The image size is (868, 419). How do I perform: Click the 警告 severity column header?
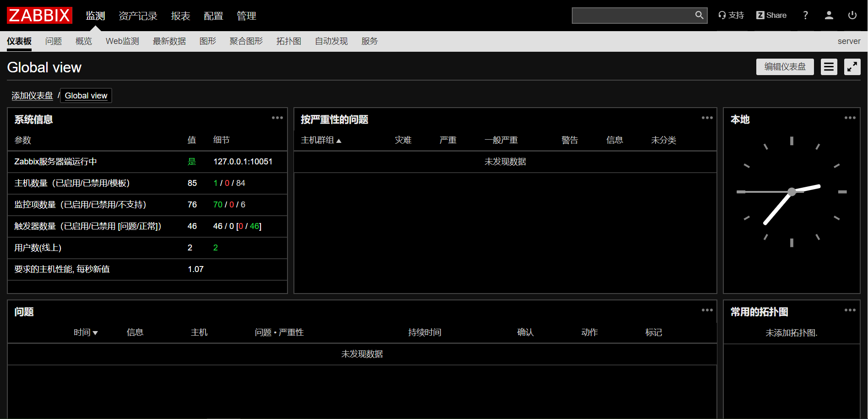pos(570,140)
